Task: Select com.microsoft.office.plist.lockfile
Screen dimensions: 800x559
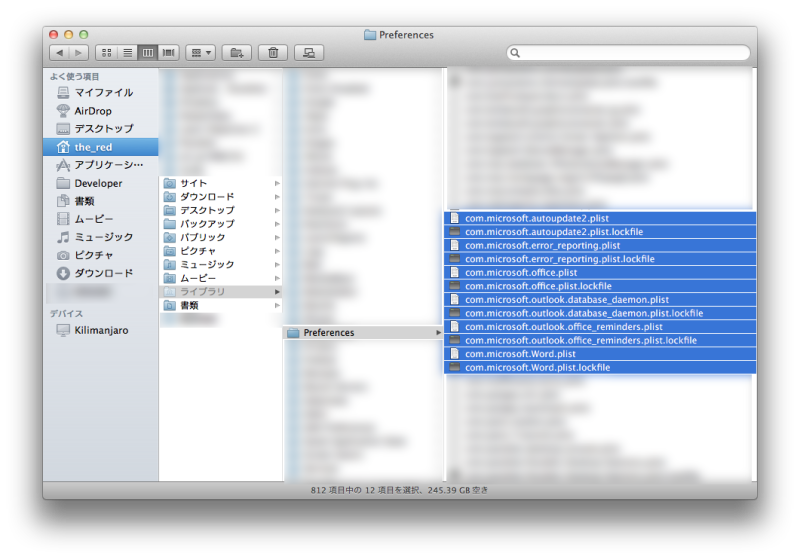Action: coord(600,286)
